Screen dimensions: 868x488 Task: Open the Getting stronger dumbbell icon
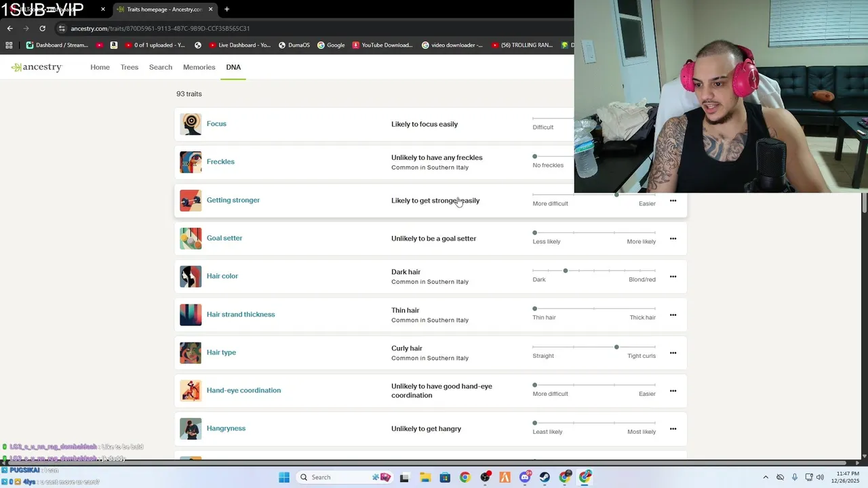pyautogui.click(x=191, y=201)
